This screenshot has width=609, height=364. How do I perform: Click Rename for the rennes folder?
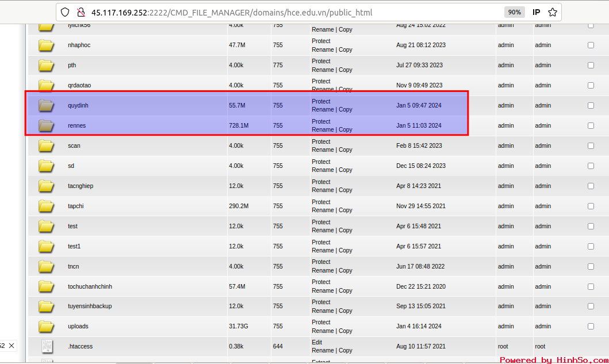tap(323, 130)
